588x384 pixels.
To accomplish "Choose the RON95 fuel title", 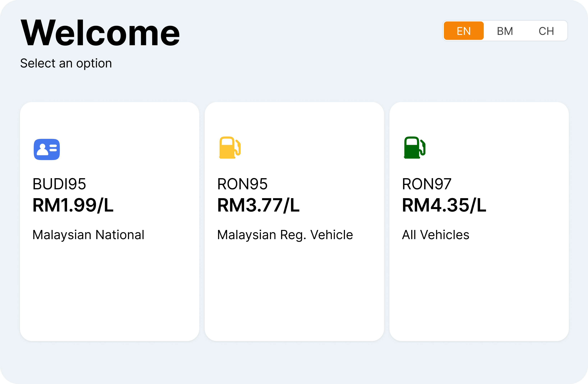I will 242,184.
